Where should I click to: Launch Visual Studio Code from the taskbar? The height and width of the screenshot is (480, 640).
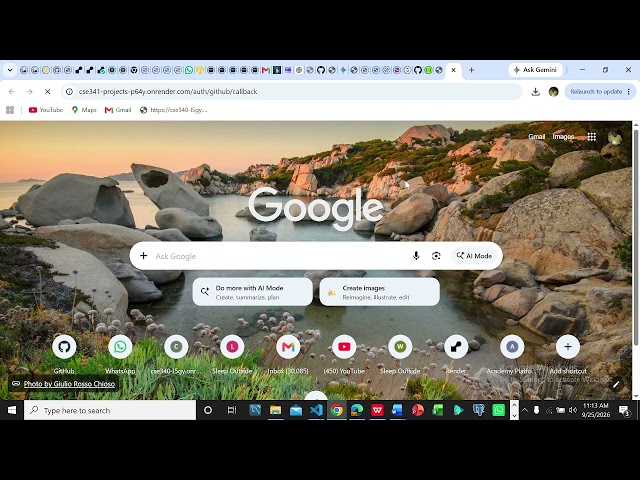(316, 410)
